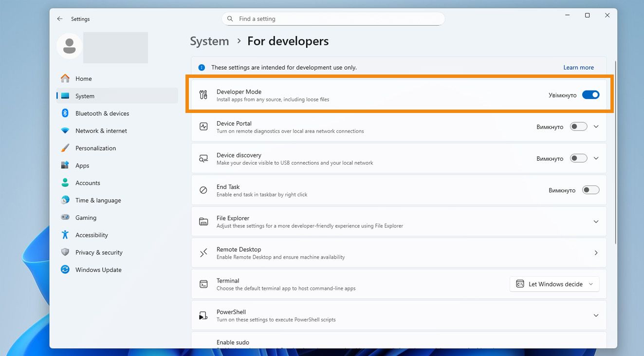Click the Apps label in sidebar
Screen dimensions: 644x356
point(82,166)
